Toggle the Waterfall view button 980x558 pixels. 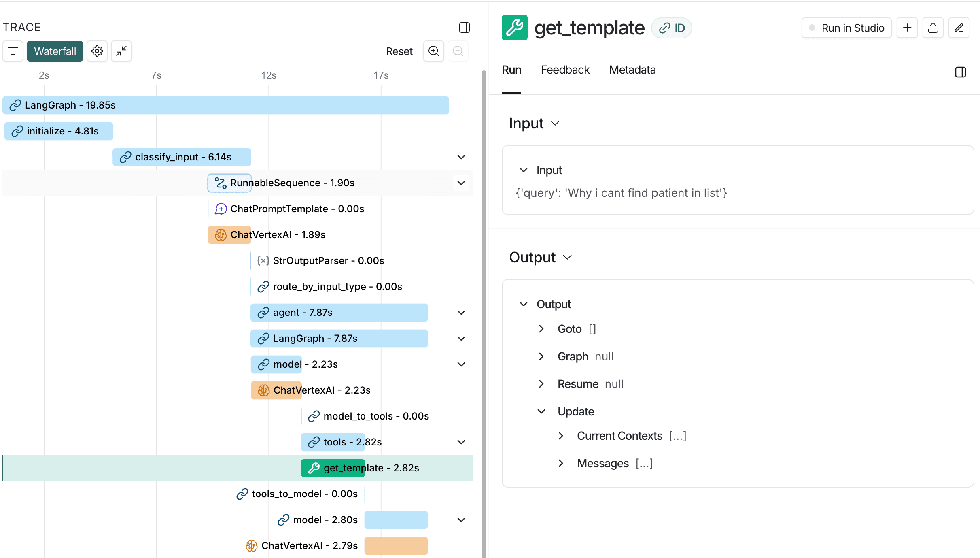(55, 51)
